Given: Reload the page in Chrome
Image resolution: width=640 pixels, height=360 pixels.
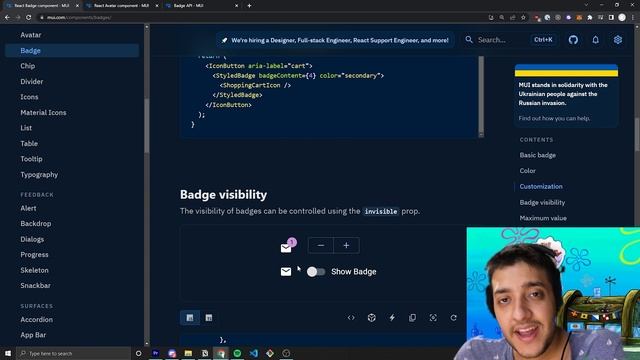Looking at the screenshot, I should [29, 18].
